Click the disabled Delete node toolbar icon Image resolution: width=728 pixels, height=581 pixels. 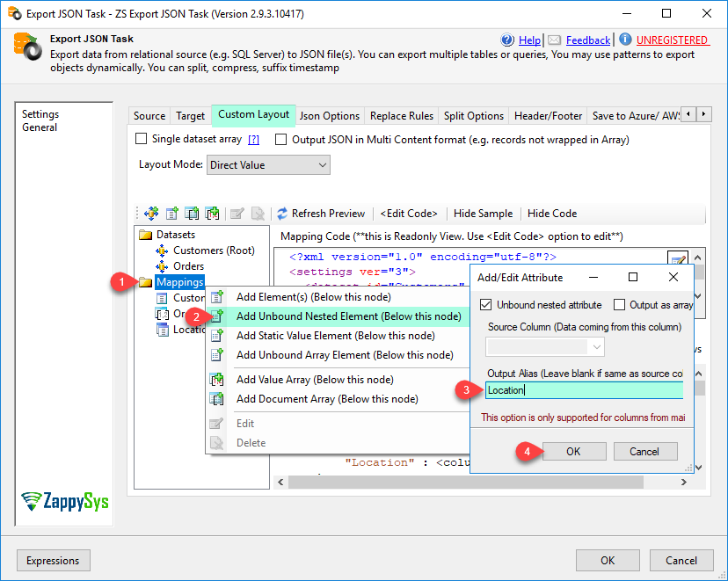tap(258, 214)
